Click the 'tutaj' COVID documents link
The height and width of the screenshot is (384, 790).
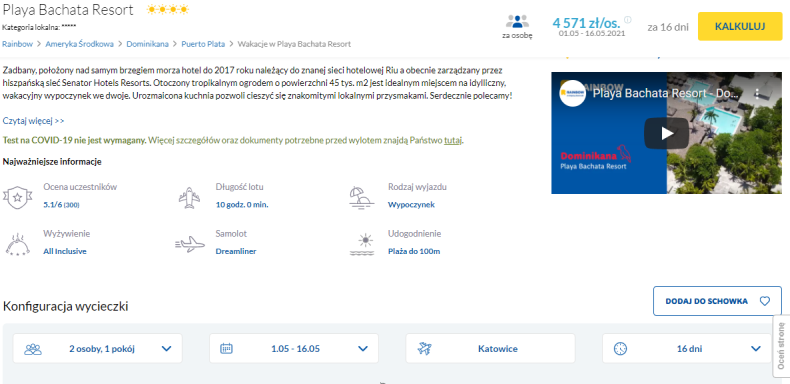452,140
